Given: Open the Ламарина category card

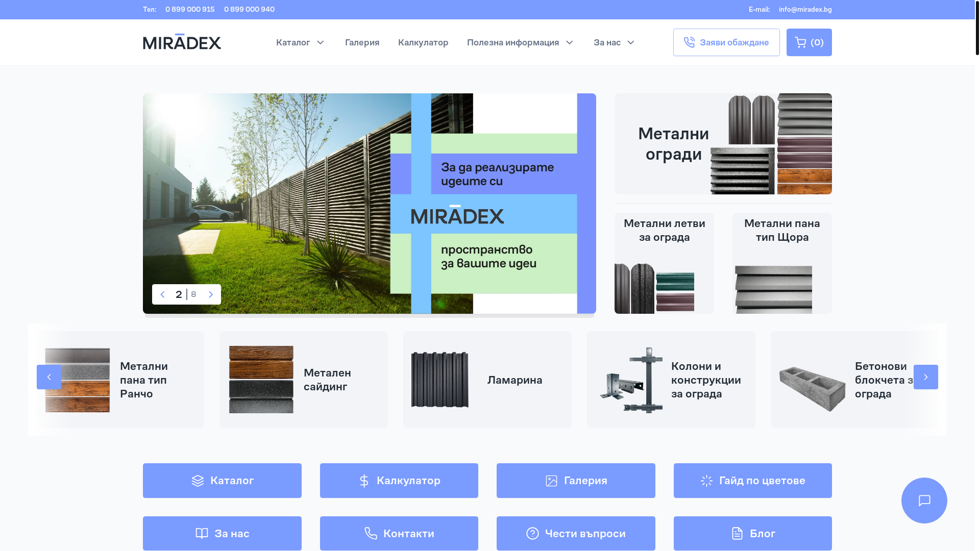Looking at the screenshot, I should 487,380.
